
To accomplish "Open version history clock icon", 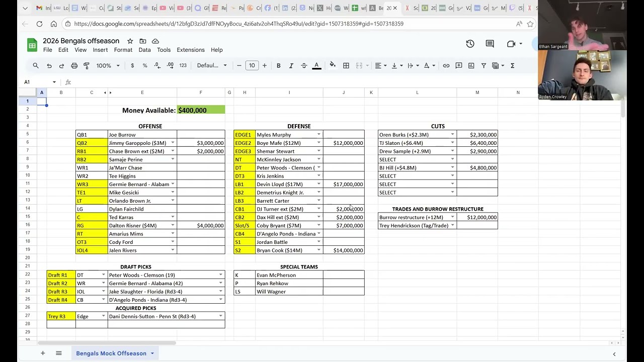I will 470,44.
